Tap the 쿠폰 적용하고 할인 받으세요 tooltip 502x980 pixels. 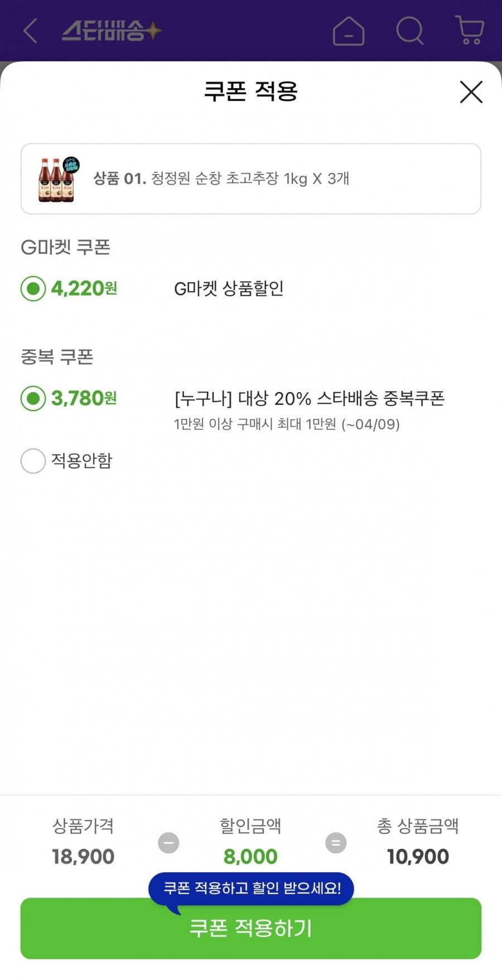(251, 888)
